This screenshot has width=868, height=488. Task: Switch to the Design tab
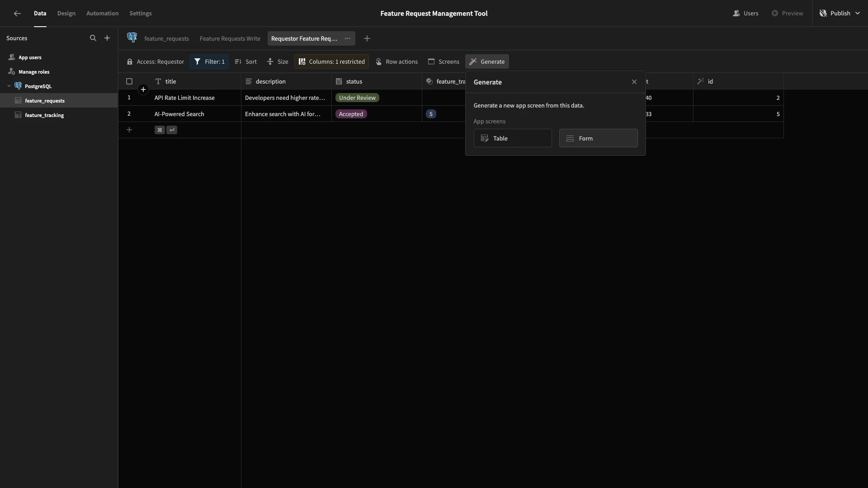(66, 14)
